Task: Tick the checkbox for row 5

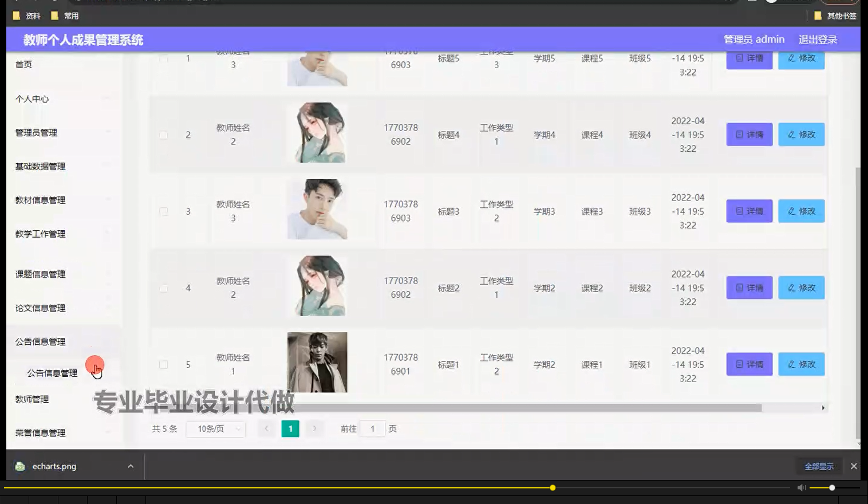Action: (x=164, y=365)
